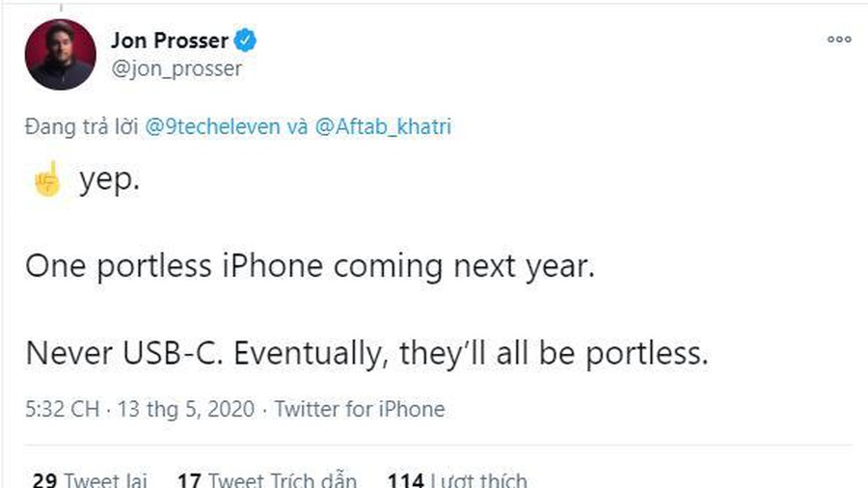Click the 5:32 CH time stamp
The width and height of the screenshot is (868, 488).
63,409
